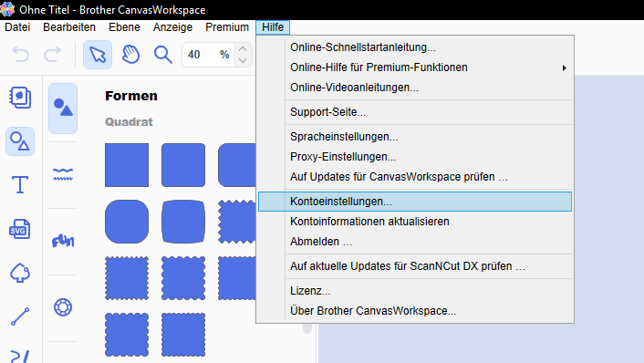This screenshot has height=363, width=644.
Task: Click the Quadrat category label
Action: click(129, 122)
